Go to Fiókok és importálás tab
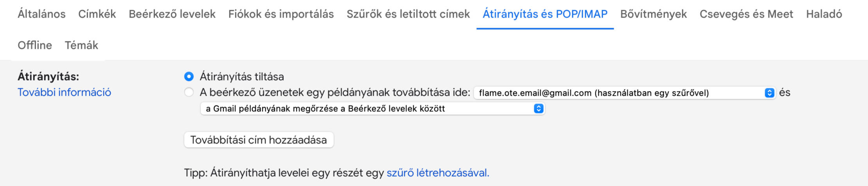 point(281,14)
